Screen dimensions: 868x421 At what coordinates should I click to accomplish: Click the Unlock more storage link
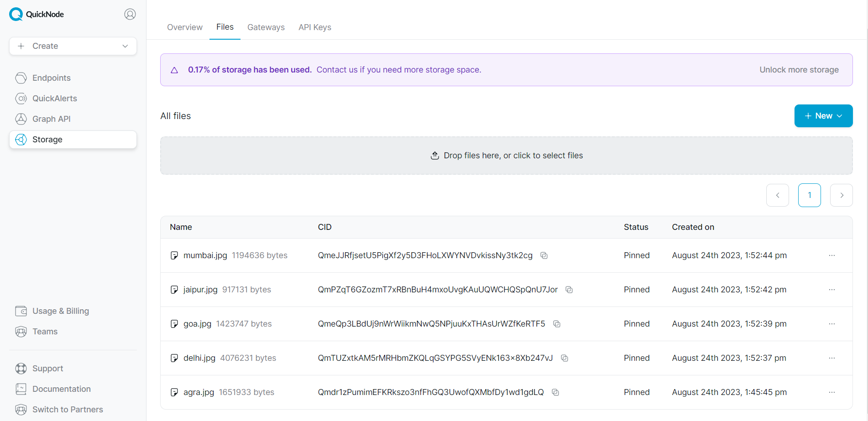coord(799,70)
